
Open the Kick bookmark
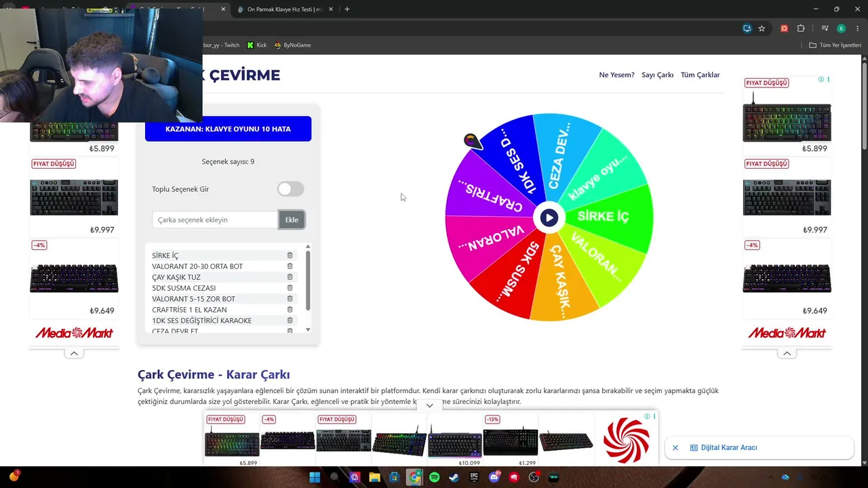(x=256, y=45)
